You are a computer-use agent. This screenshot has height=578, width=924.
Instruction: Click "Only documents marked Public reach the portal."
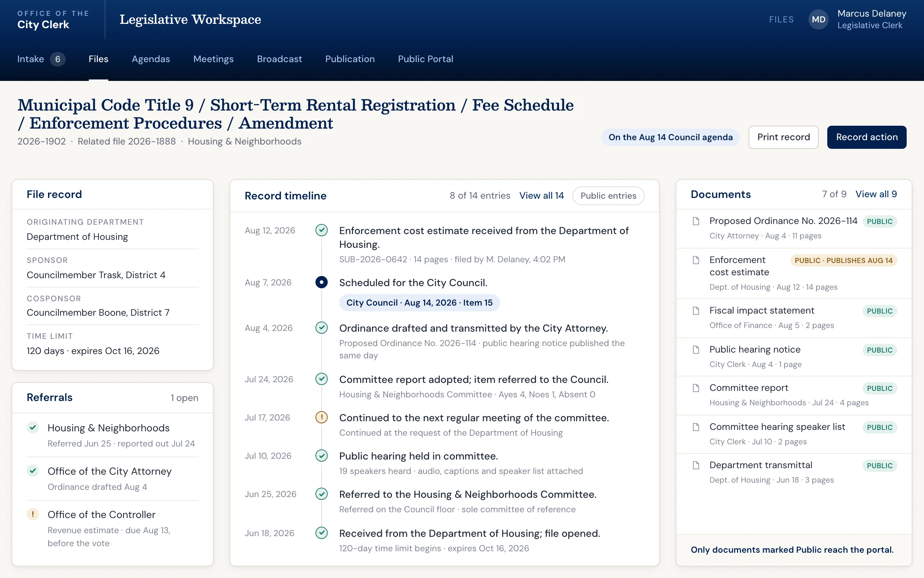[792, 550]
